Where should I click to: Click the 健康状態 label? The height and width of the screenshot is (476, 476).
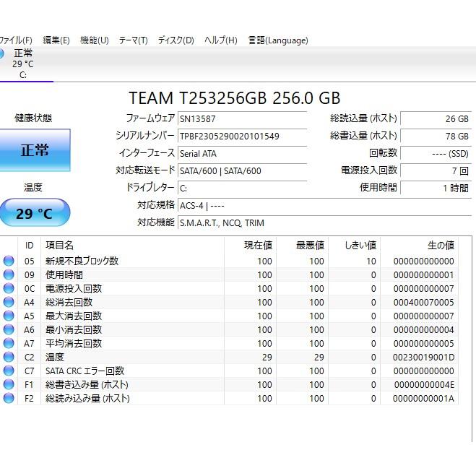click(x=33, y=118)
